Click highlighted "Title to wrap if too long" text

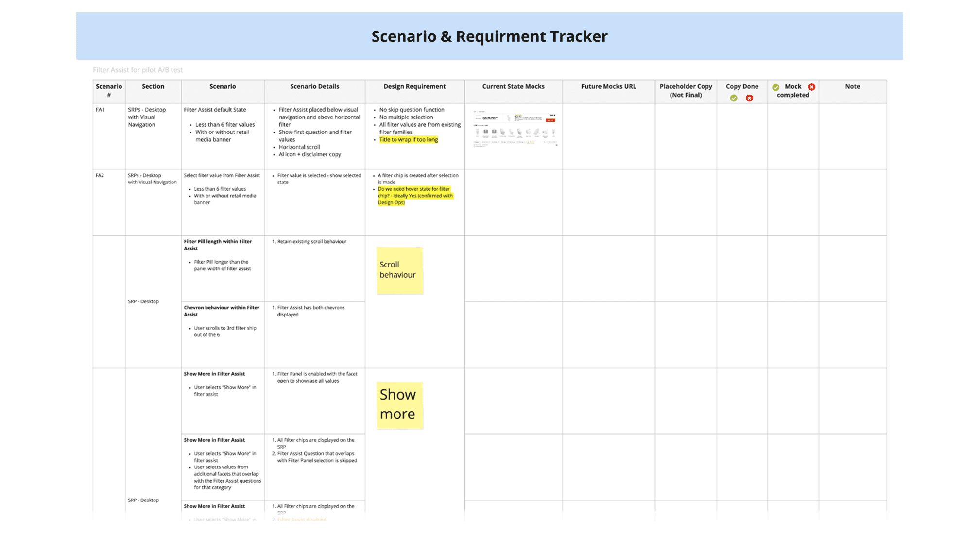tap(409, 140)
